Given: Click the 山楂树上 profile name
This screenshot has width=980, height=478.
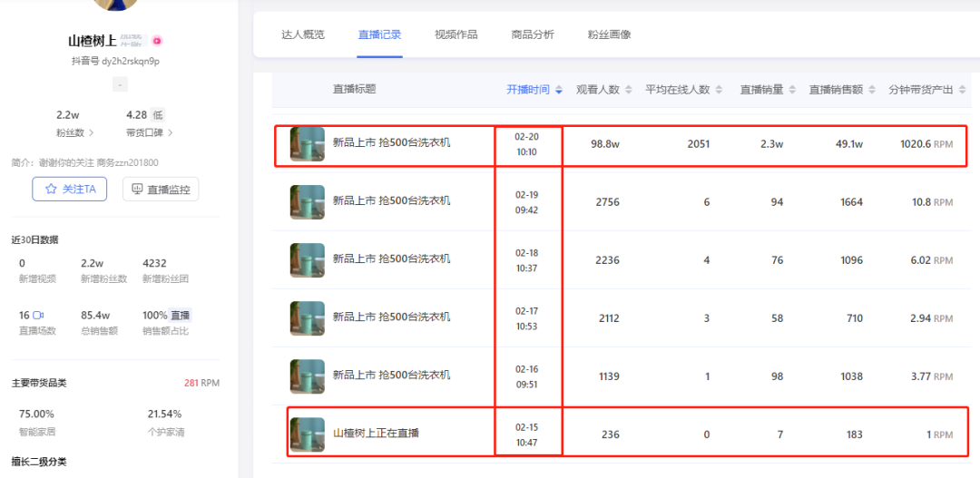Looking at the screenshot, I should tap(93, 41).
